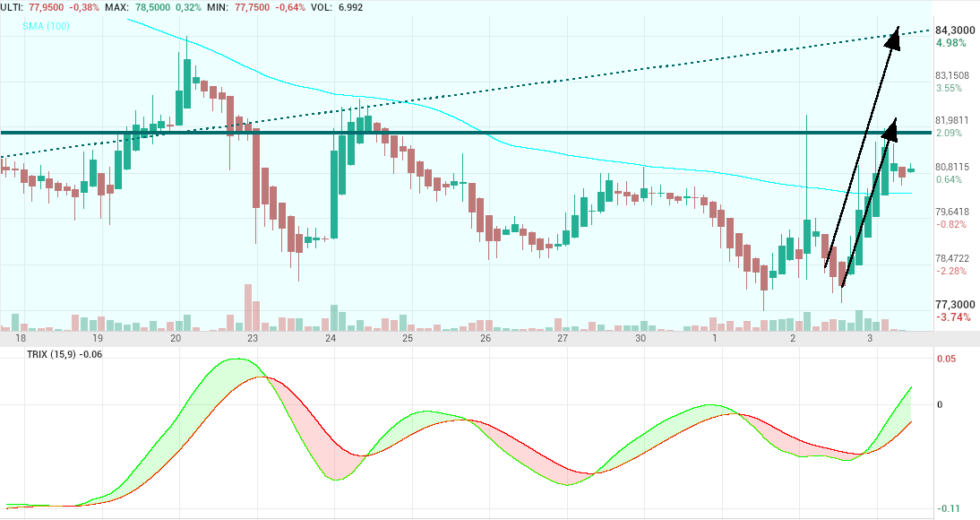Click date 30 on the time axis

point(640,339)
